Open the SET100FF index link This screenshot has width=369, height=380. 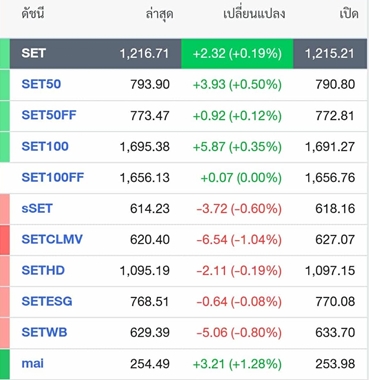click(x=53, y=177)
